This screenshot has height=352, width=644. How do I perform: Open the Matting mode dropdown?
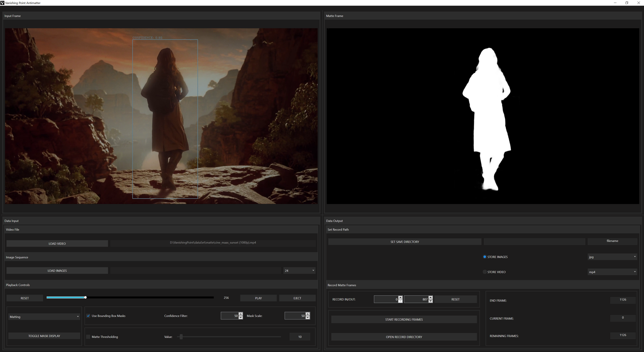tap(44, 317)
